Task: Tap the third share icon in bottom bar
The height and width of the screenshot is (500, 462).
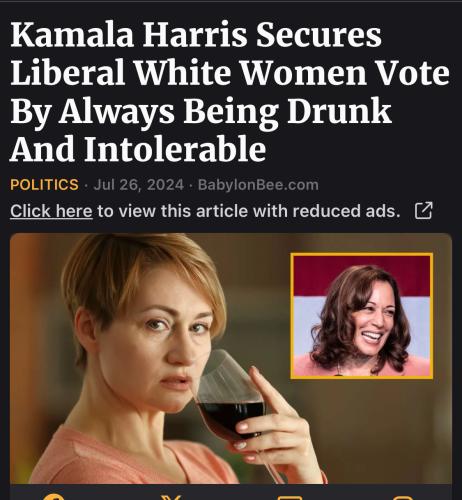Action: (290, 498)
